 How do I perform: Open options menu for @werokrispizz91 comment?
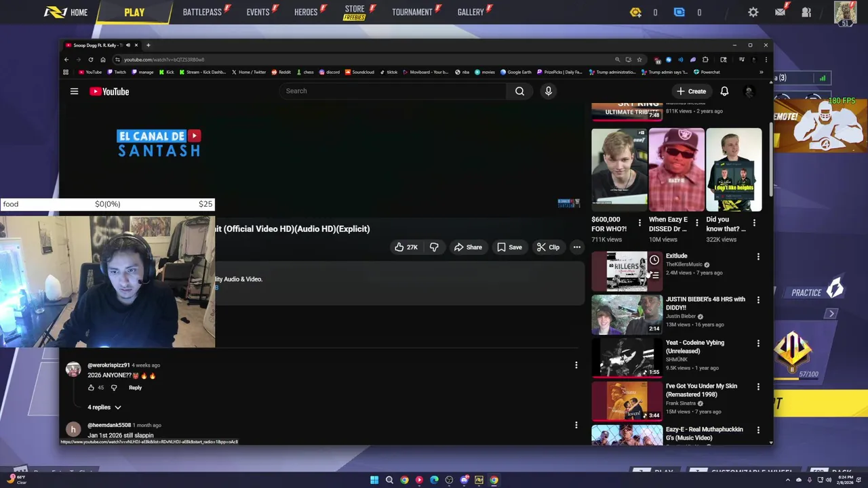tap(576, 365)
